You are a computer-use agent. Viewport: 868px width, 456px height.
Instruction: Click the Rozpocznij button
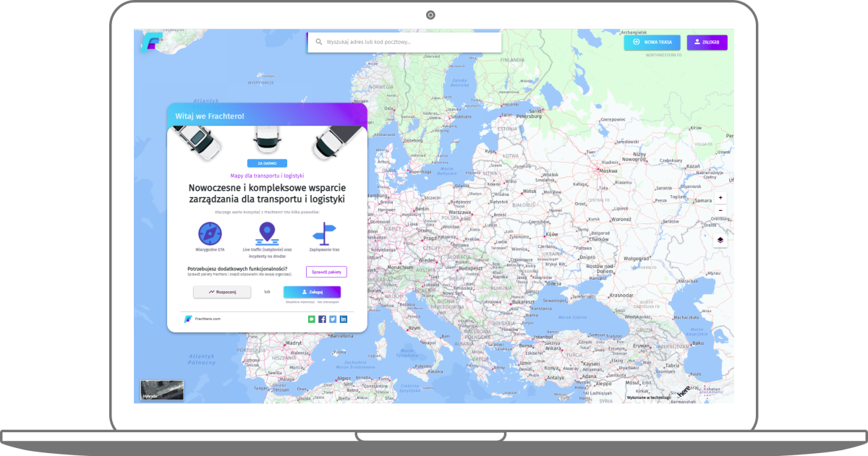[x=222, y=292]
